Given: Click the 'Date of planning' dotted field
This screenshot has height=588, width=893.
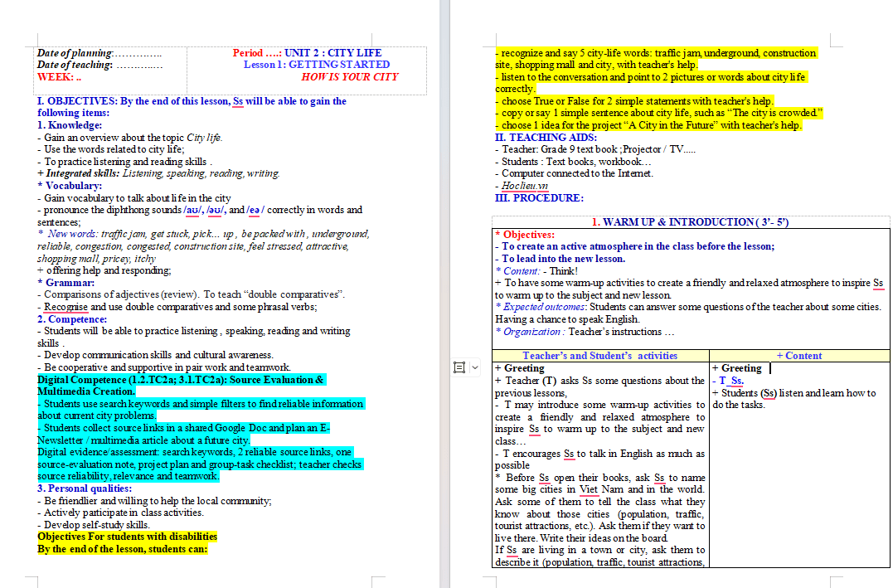Looking at the screenshot, I should [x=138, y=54].
